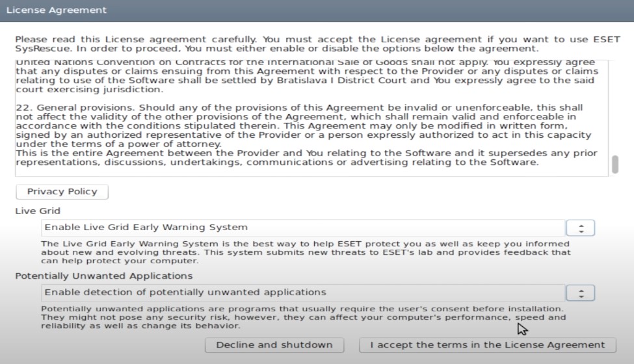Image resolution: width=634 pixels, height=364 pixels.
Task: Click the 'Bratislava I District Court' line
Action: (x=305, y=81)
